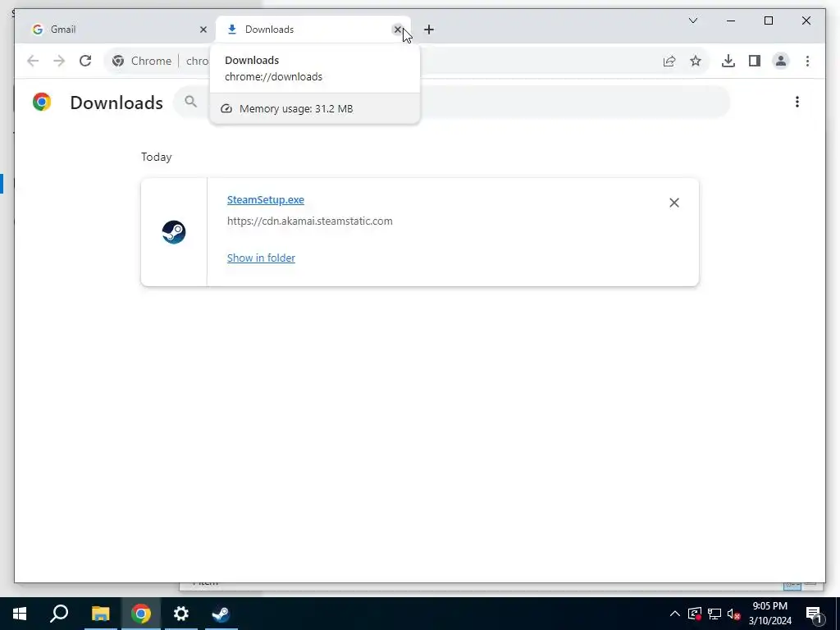The height and width of the screenshot is (630, 840).
Task: Open the tab search chevron
Action: click(x=692, y=21)
